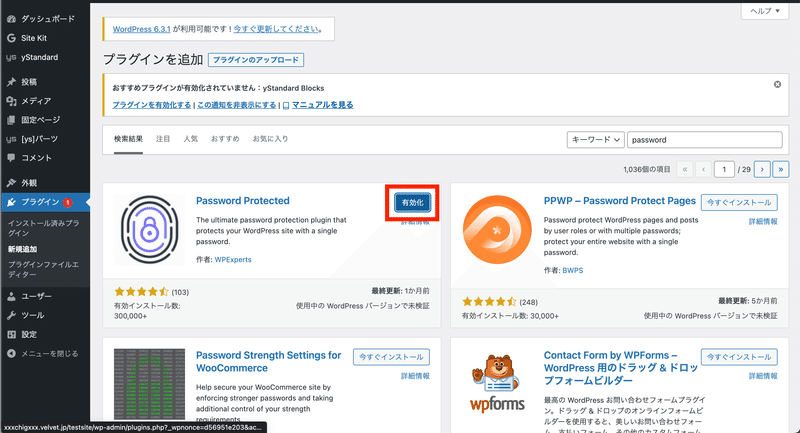Image resolution: width=800 pixels, height=433 pixels.
Task: Open Comments (コメント) bubble icon
Action: pos(11,158)
